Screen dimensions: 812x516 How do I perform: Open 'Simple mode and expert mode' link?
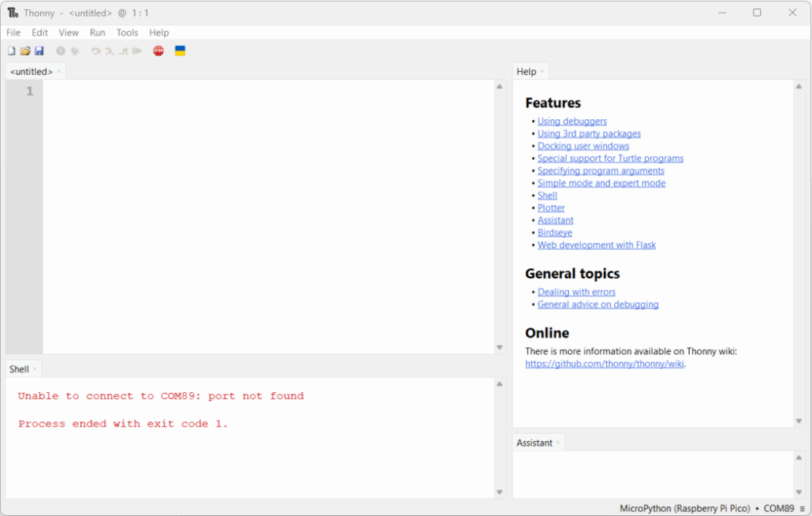coord(602,183)
